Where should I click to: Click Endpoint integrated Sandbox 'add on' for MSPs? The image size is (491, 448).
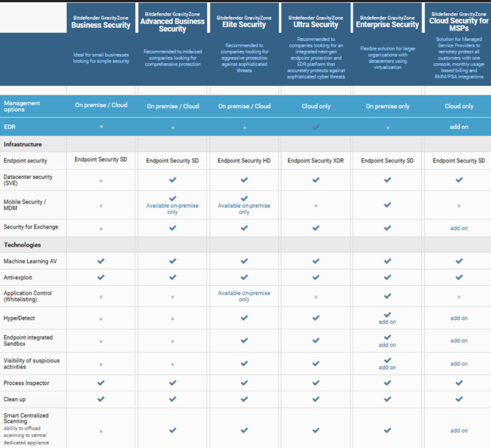[459, 341]
